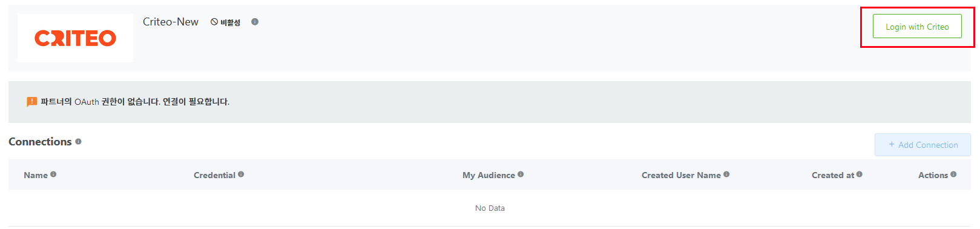Click the orange OAuth warning icon
This screenshot has width=980, height=229.
pos(32,102)
